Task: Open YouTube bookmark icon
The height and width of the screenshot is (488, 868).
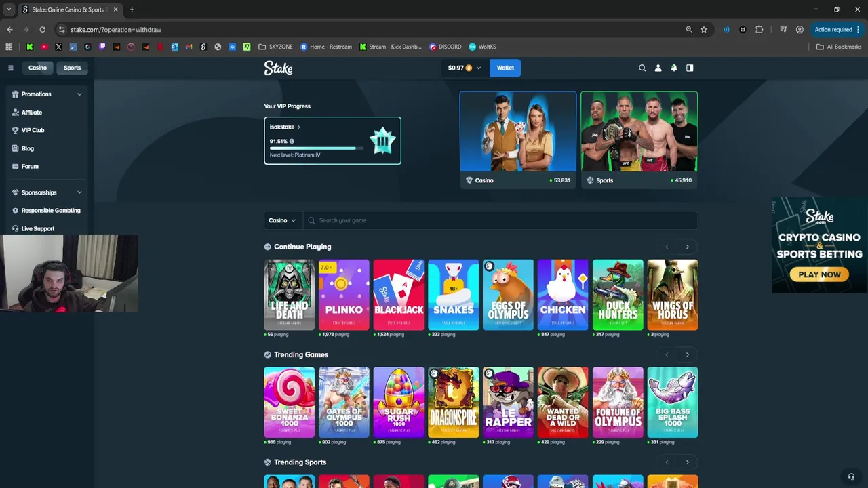Action: pyautogui.click(x=44, y=47)
